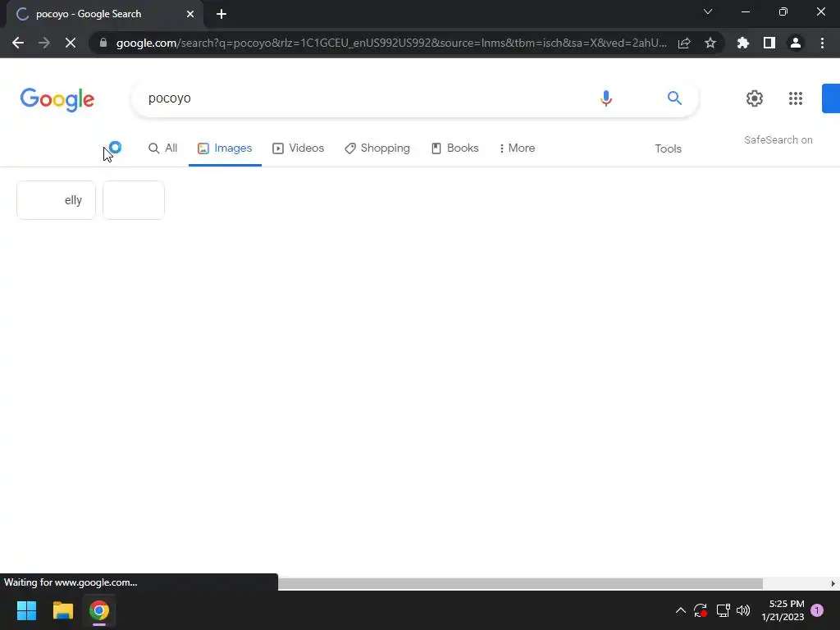
Task: Open the Windows Start menu
Action: (x=26, y=610)
